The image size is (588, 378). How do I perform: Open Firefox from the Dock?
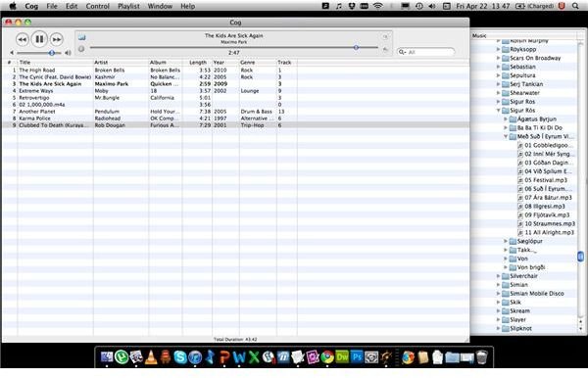[x=408, y=357]
